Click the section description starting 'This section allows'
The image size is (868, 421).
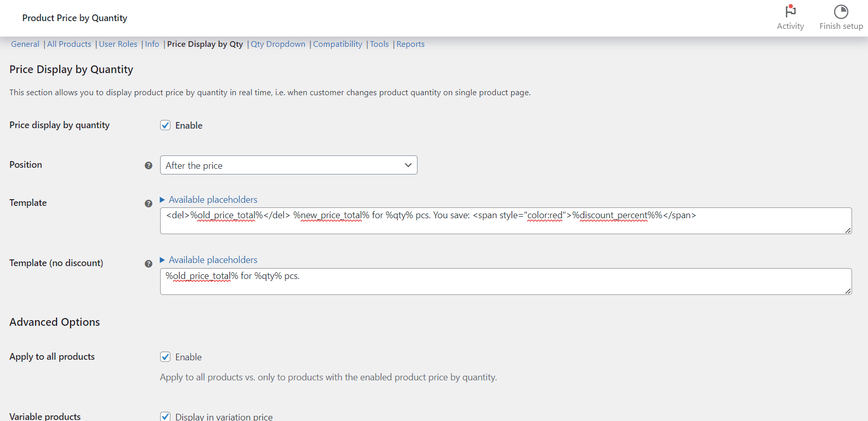pyautogui.click(x=270, y=93)
